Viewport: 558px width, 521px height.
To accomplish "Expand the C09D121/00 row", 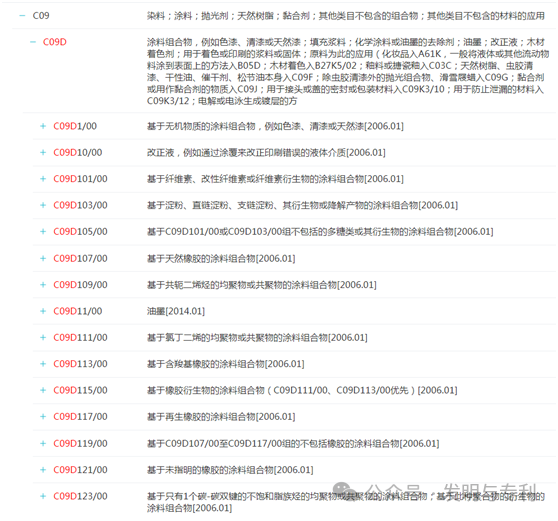I will 43,470.
